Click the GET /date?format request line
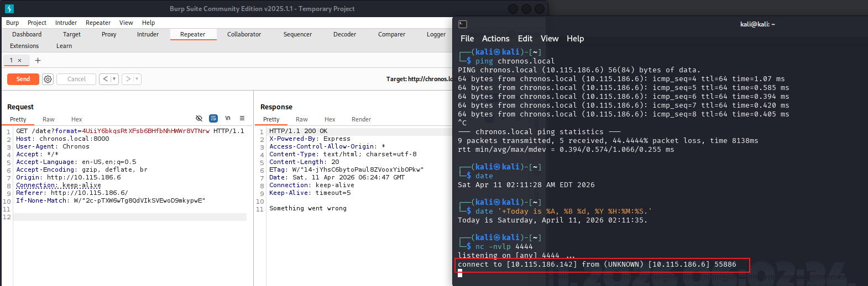868x286 pixels. tap(130, 131)
